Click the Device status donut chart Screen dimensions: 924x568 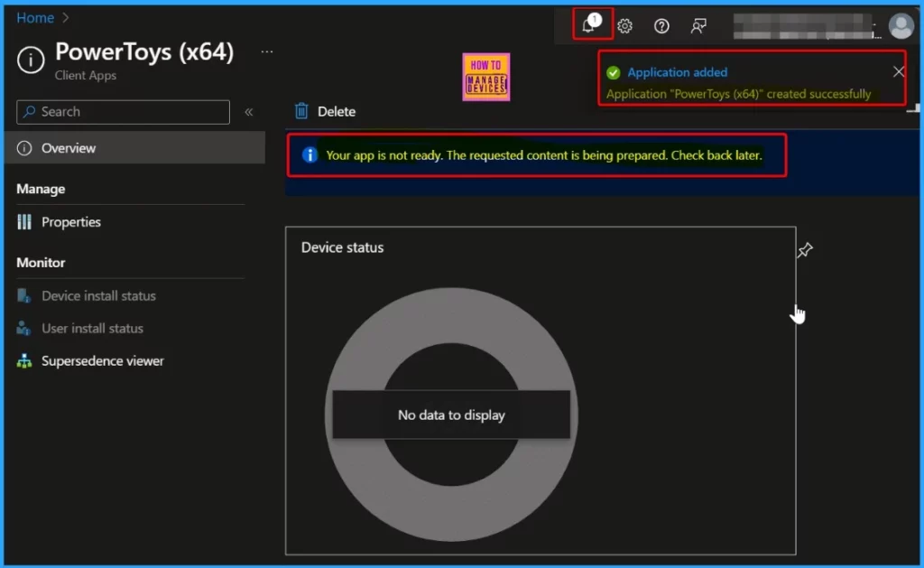[451, 414]
